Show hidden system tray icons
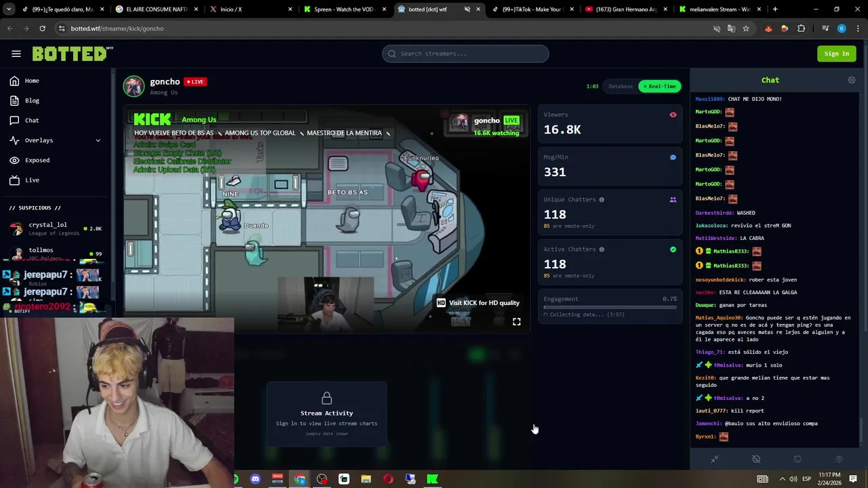This screenshot has width=868, height=488. point(782,479)
